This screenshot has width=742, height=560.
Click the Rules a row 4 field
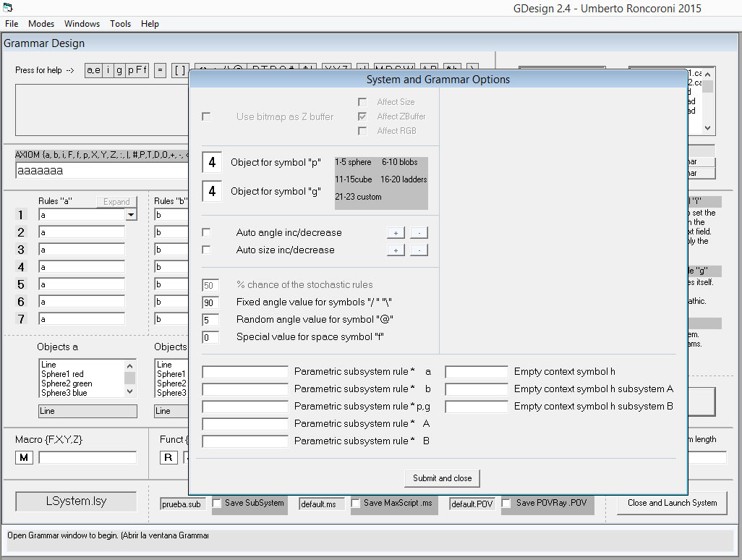point(82,267)
